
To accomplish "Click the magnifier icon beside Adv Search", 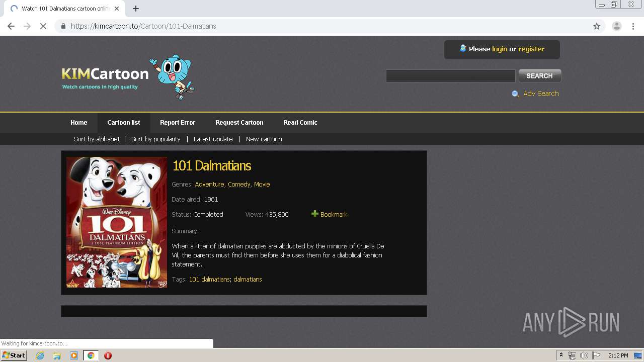I will pyautogui.click(x=515, y=94).
